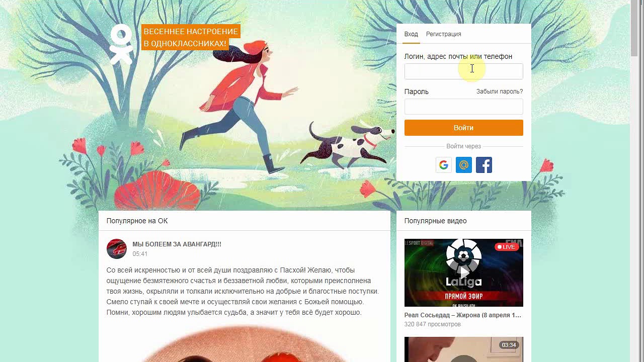Sign in with the Facebook icon
This screenshot has width=644, height=362.
[x=484, y=165]
